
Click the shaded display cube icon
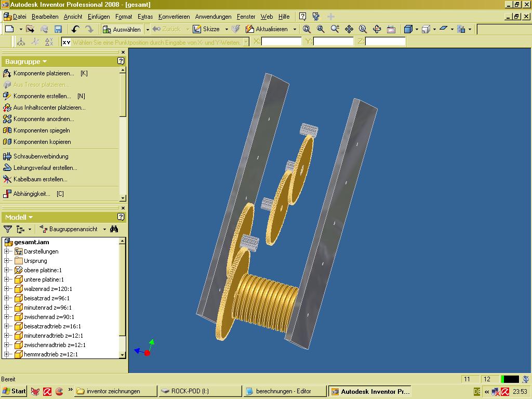[408, 29]
